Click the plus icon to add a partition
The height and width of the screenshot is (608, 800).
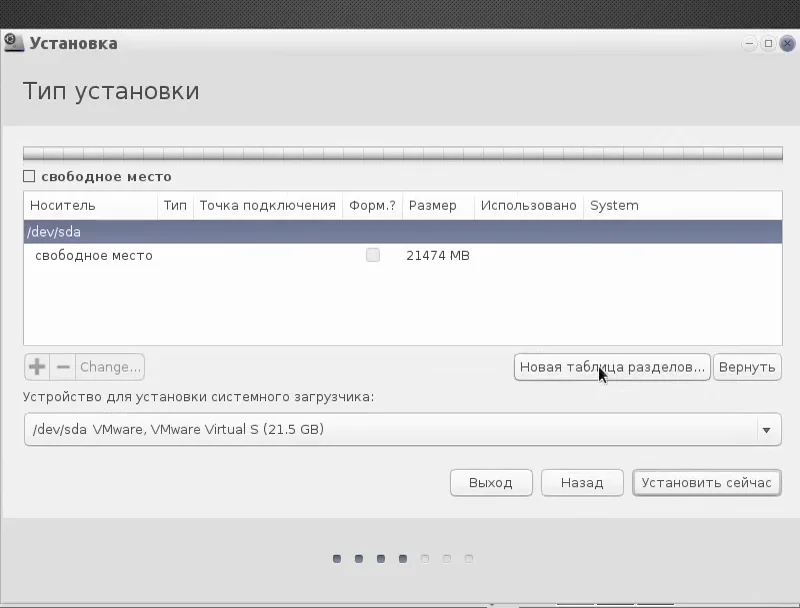tap(37, 367)
